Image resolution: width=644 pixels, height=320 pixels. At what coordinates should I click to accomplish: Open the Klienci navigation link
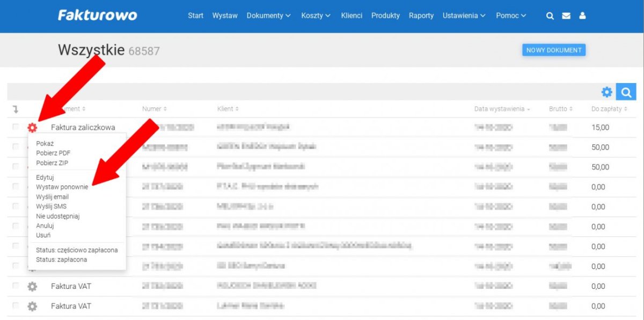point(352,16)
